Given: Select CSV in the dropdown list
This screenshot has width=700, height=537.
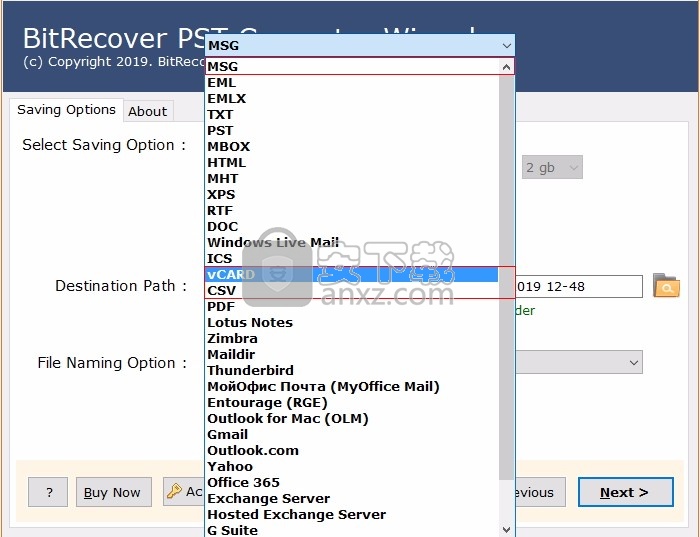Looking at the screenshot, I should 352,291.
